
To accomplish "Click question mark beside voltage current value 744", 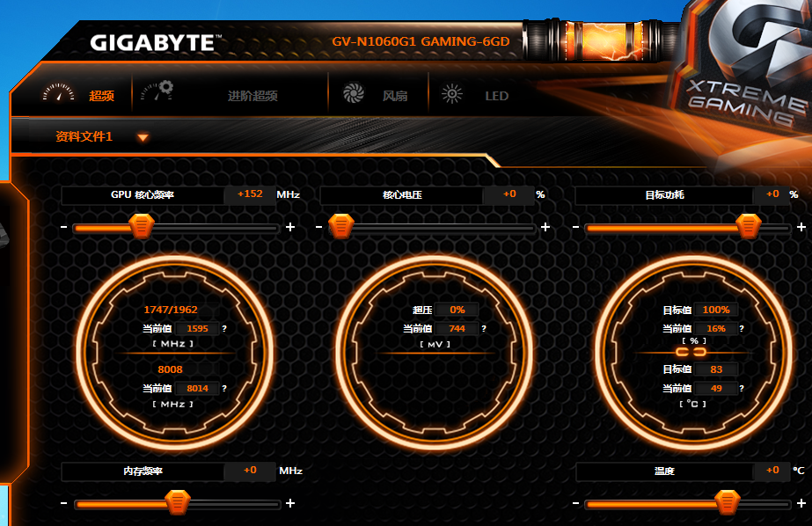I will pyautogui.click(x=483, y=329).
